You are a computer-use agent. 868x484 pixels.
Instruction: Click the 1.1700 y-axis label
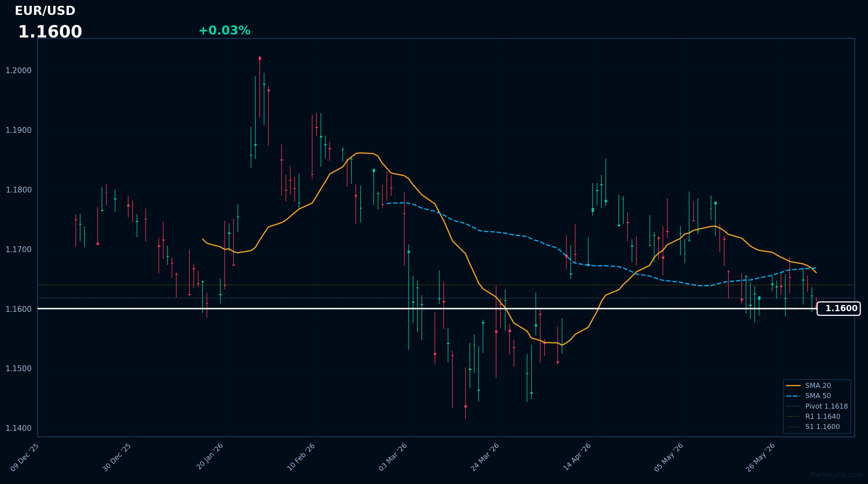[19, 250]
